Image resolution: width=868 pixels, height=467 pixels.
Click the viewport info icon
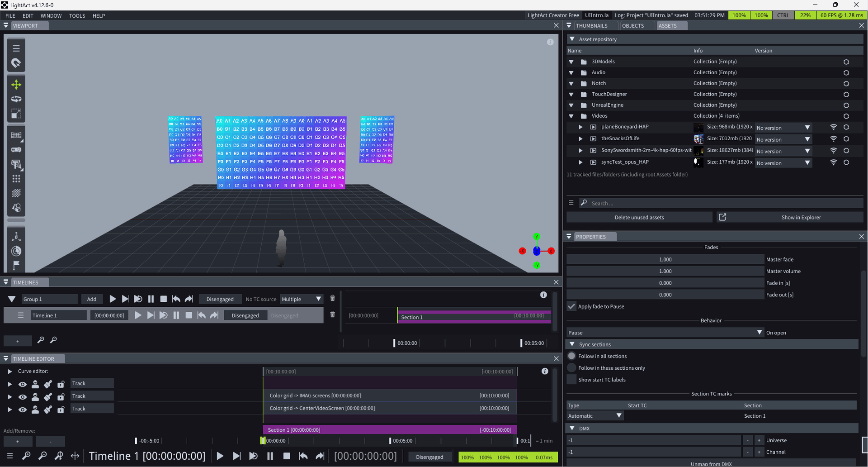click(550, 42)
